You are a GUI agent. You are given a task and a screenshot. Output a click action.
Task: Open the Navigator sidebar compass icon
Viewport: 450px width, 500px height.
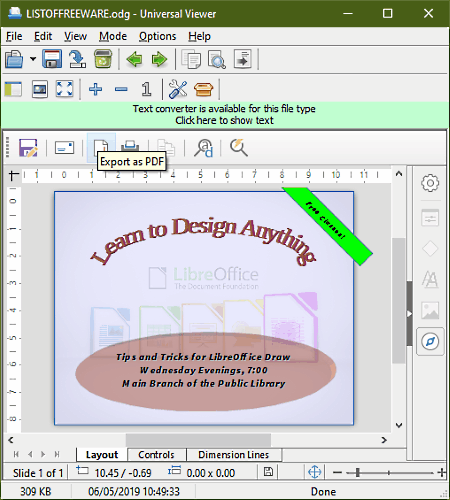tap(430, 342)
